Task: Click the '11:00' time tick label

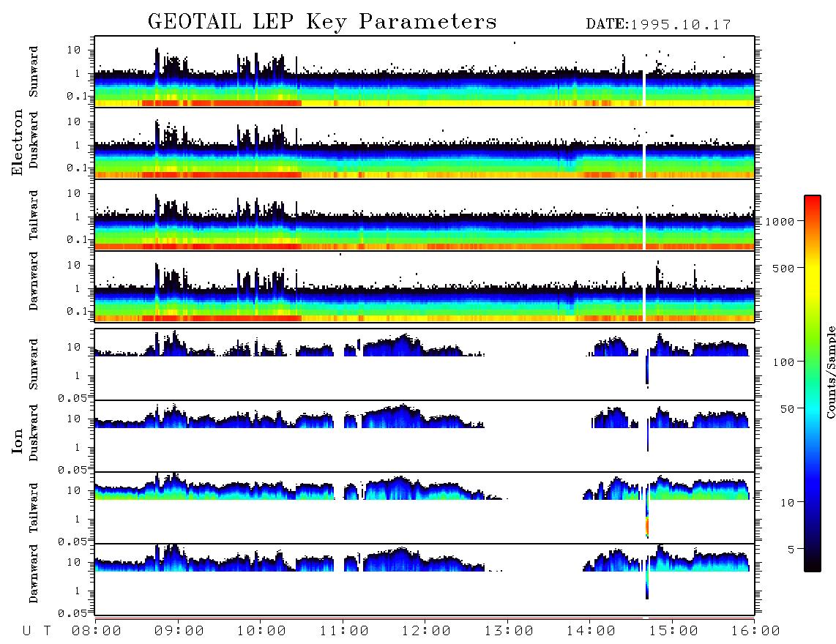Action: coord(344,631)
